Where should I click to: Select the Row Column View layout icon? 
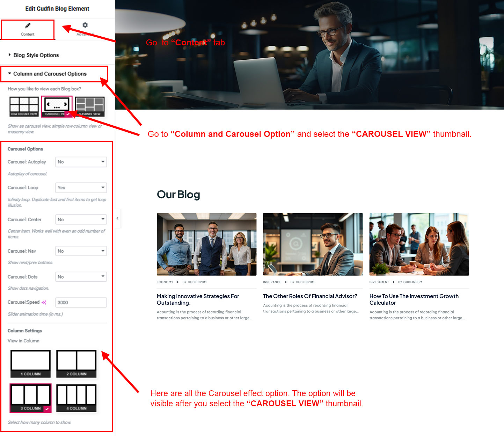24,106
